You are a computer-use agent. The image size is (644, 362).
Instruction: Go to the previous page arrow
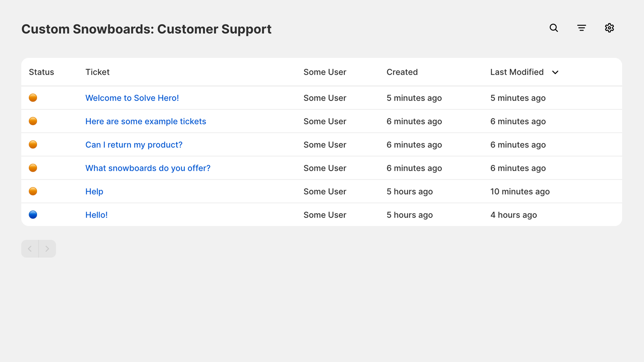click(30, 249)
